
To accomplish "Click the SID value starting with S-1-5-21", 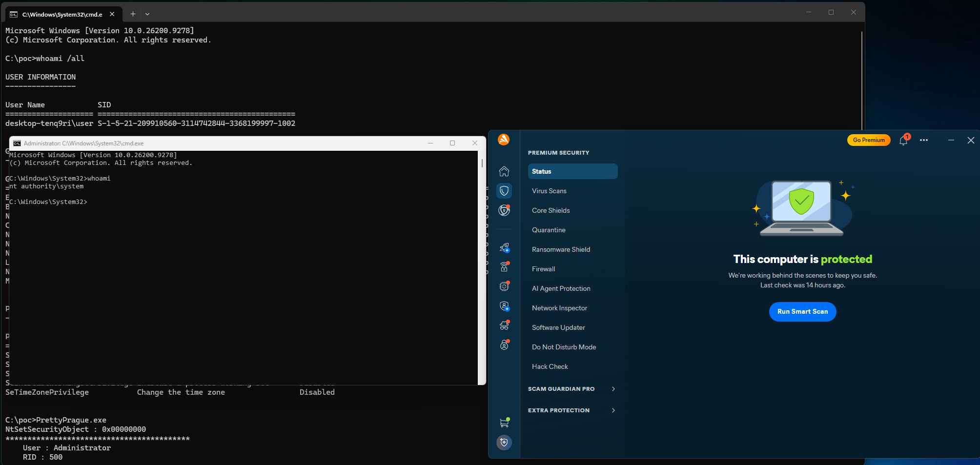I will click(197, 123).
